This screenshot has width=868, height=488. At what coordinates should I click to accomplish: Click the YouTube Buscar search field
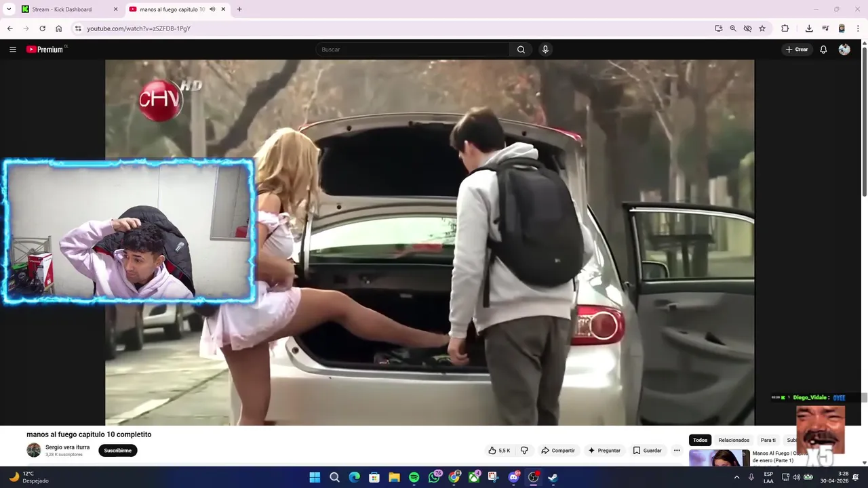click(x=413, y=49)
